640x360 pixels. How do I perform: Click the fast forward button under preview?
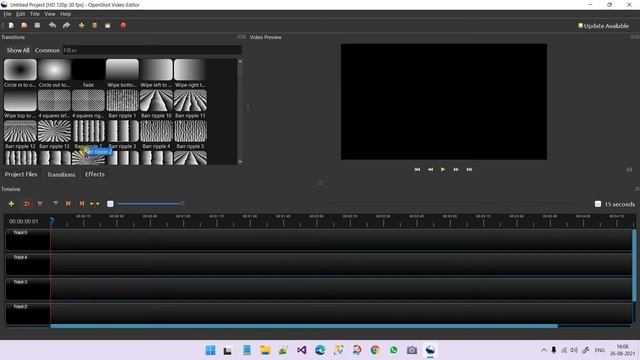tap(456, 169)
